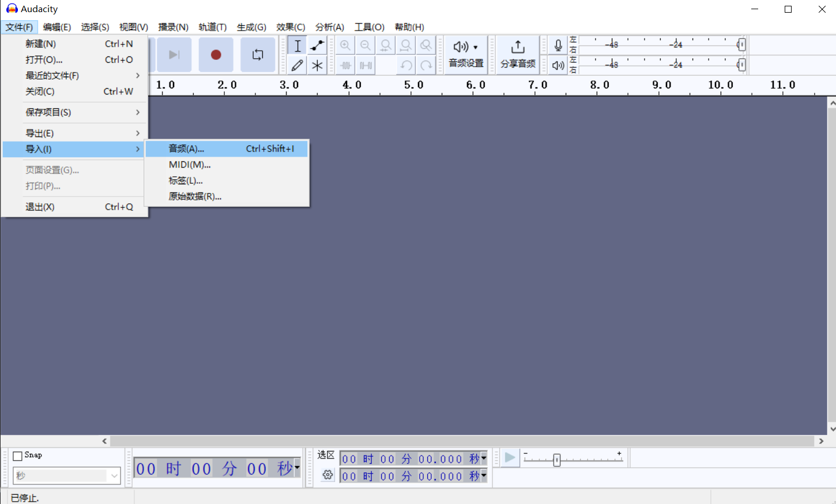Open the 生成(G) generate menu
The image size is (836, 504).
click(x=251, y=27)
